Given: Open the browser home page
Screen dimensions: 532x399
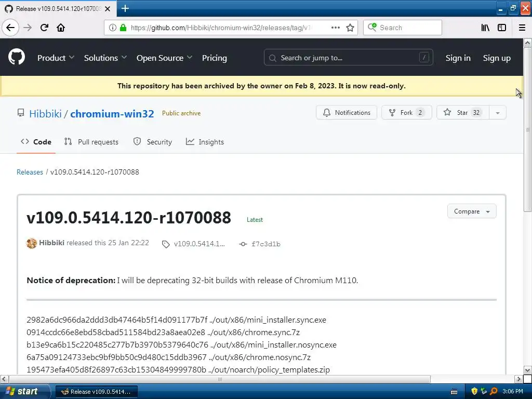Looking at the screenshot, I should point(61,28).
